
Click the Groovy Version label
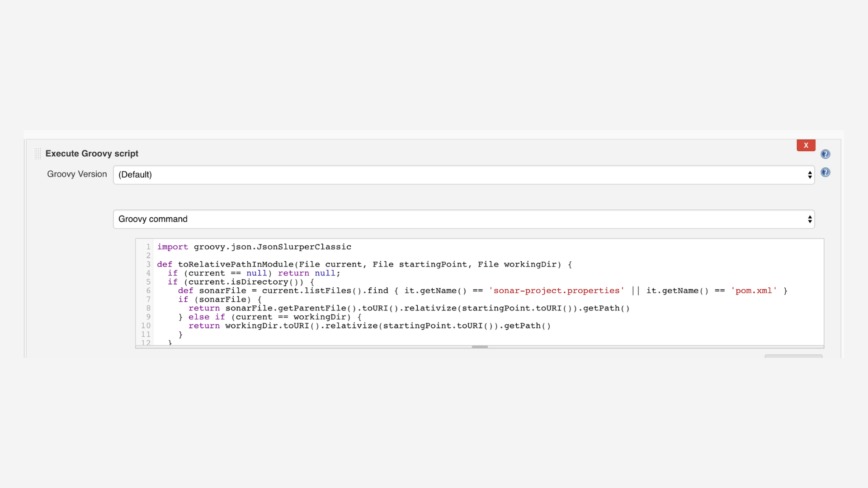(77, 174)
